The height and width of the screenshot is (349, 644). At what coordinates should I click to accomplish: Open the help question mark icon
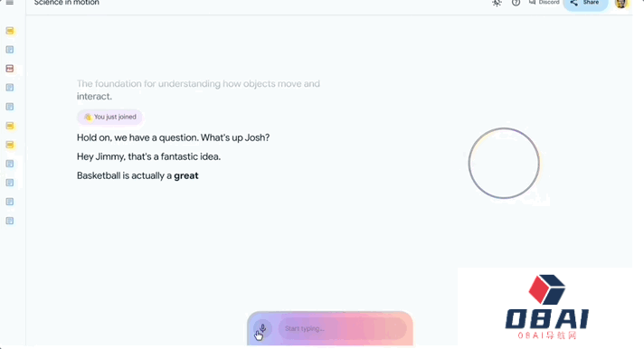point(516,3)
